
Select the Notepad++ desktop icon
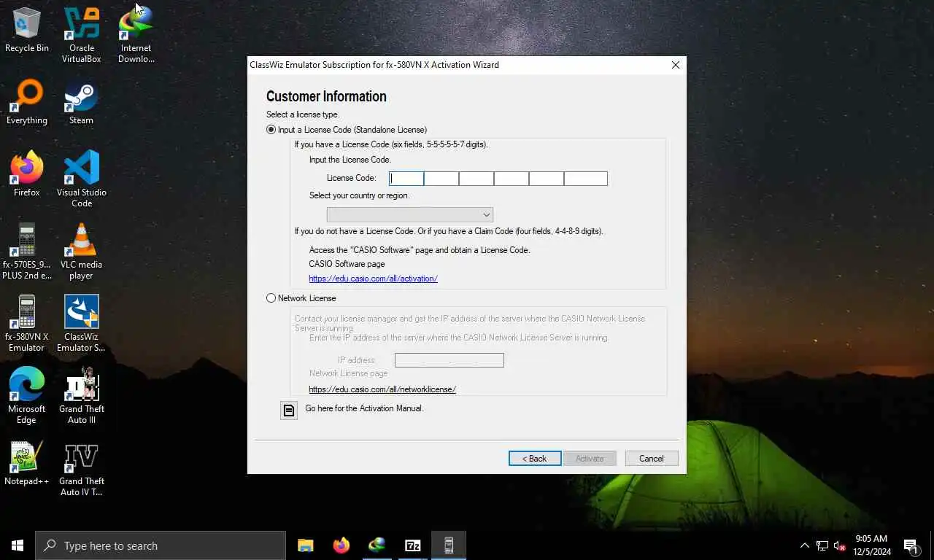[27, 463]
